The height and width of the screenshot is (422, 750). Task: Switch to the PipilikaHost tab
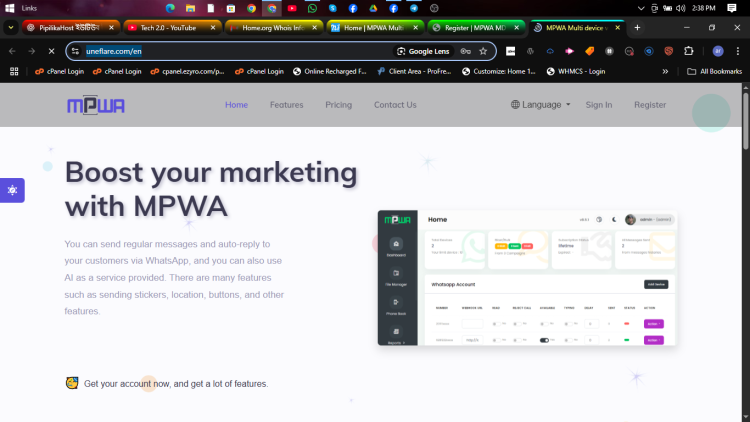[70, 28]
